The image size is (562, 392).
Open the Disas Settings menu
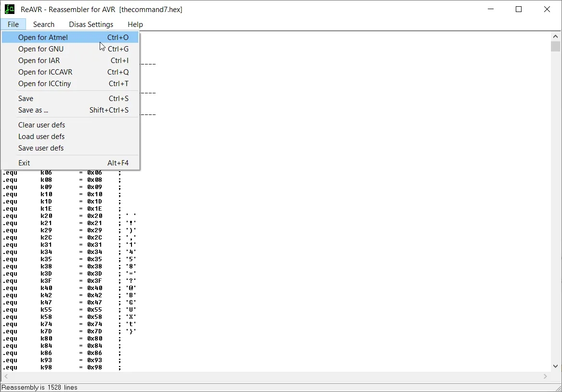(91, 25)
